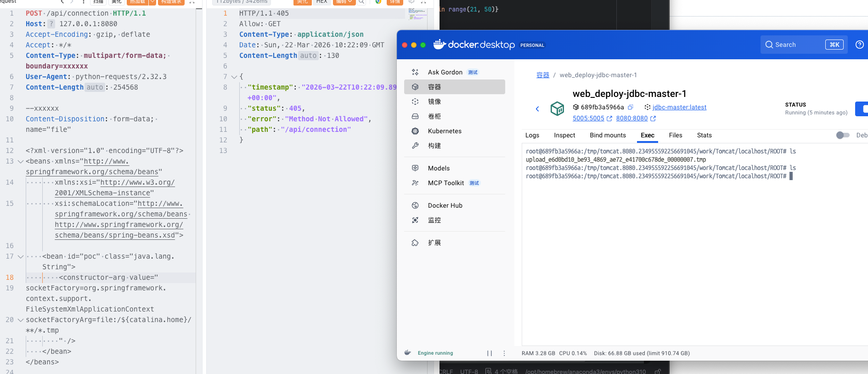Click the upload_e6d0bd10 .tmp filename in terminal
Viewport: 868px width, 374px height.
616,160
